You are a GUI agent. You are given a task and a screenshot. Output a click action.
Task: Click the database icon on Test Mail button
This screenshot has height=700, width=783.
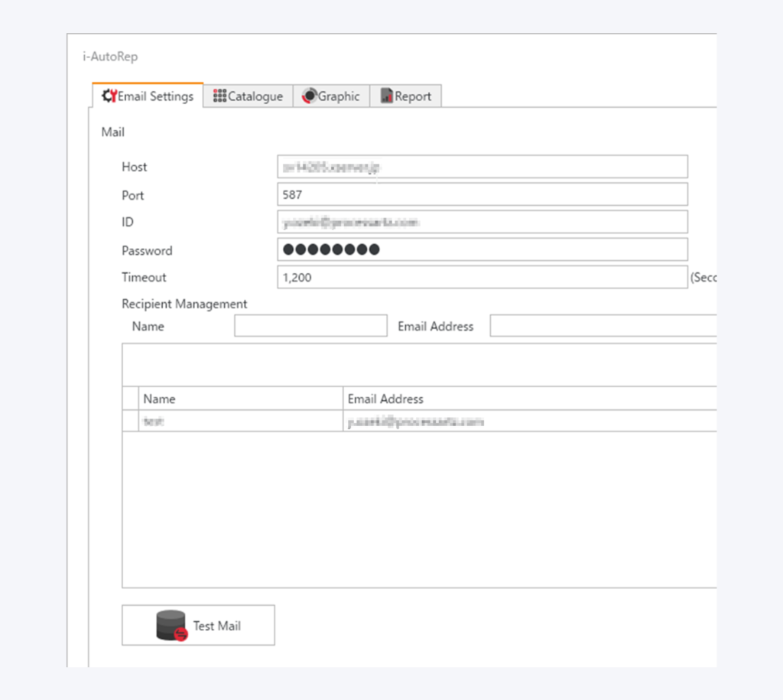171,625
